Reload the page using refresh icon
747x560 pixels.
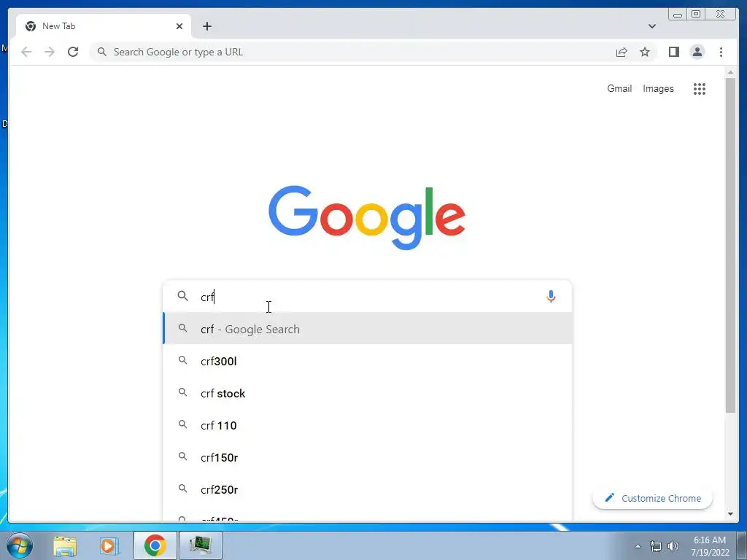(x=73, y=52)
